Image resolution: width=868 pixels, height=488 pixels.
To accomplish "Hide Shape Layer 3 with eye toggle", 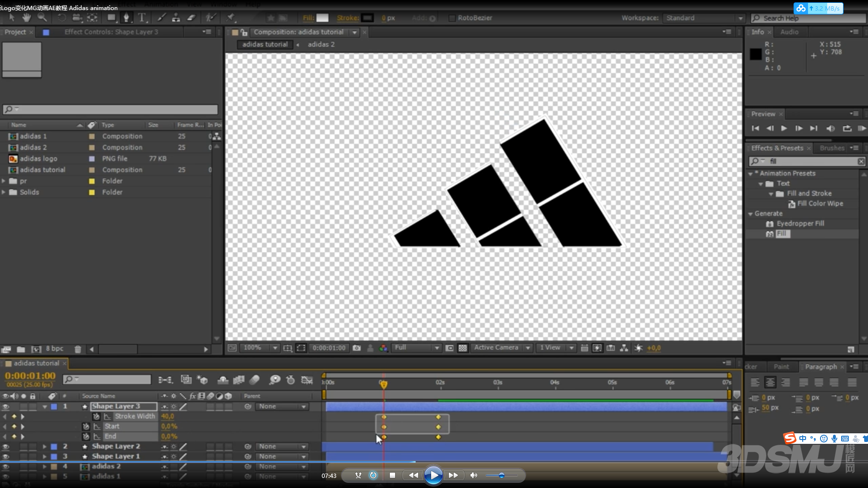I will (6, 406).
